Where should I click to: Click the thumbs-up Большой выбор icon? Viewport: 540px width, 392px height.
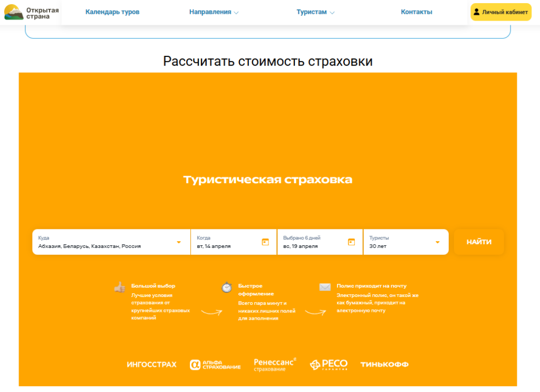point(120,288)
